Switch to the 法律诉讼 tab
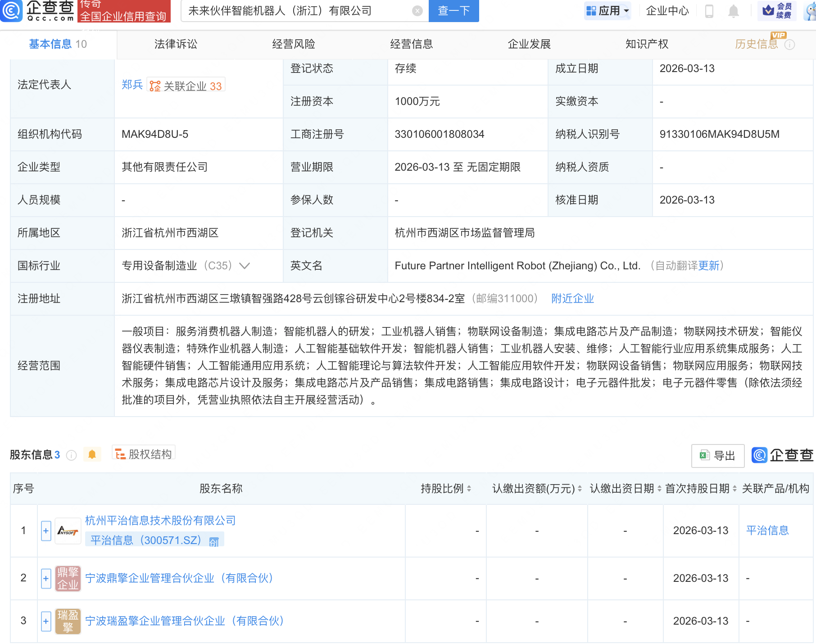Screen dimensions: 816x644 tap(176, 44)
